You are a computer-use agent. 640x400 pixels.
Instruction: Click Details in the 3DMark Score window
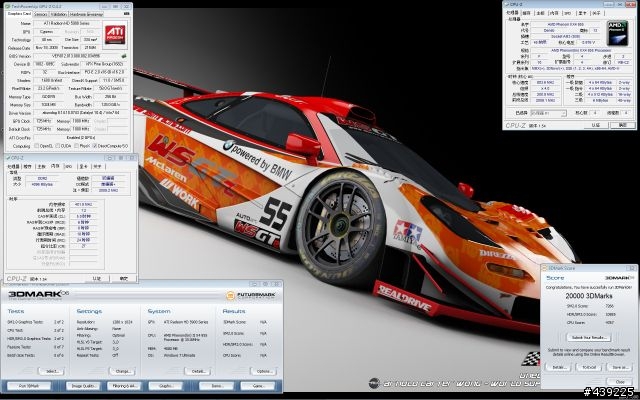(558, 367)
